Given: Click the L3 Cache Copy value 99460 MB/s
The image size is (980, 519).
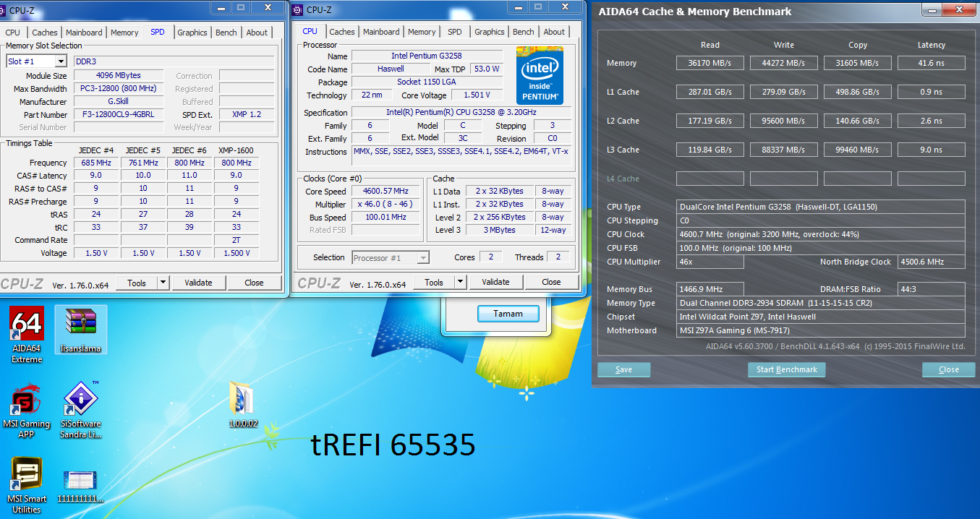Looking at the screenshot, I should [x=858, y=150].
